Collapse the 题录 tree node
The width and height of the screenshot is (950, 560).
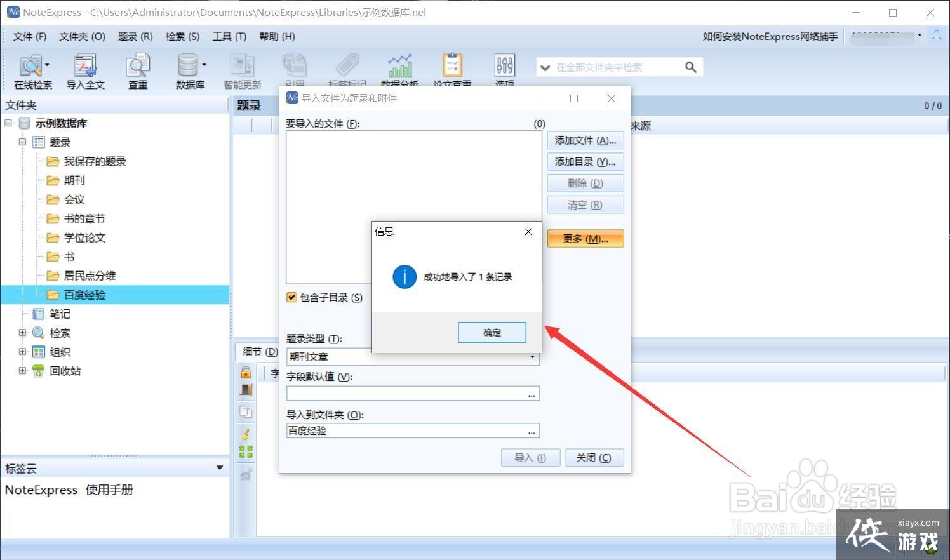point(22,142)
